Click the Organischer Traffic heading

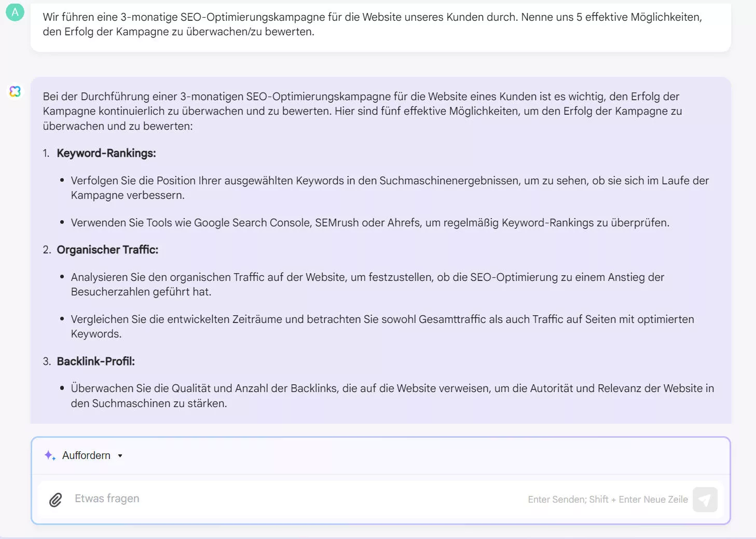point(108,249)
